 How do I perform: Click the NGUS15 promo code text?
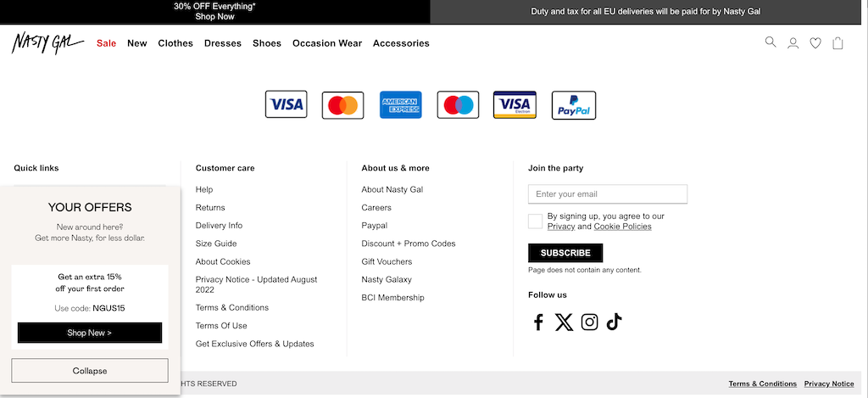[109, 308]
